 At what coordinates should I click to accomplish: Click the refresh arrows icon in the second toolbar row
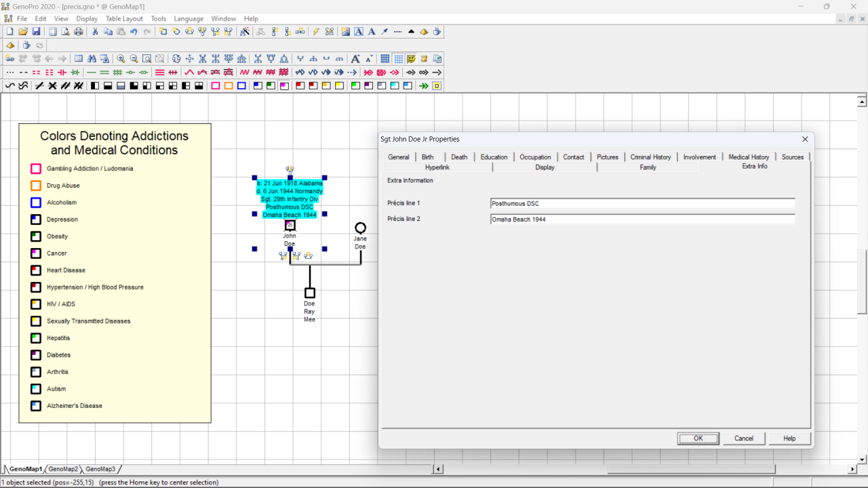[x=39, y=45]
